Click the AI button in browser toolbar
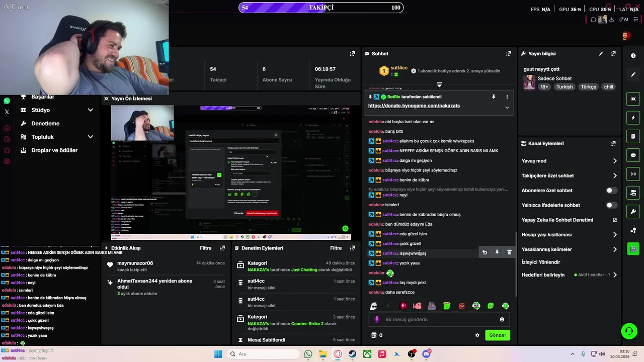The image size is (644, 362). (x=624, y=20)
